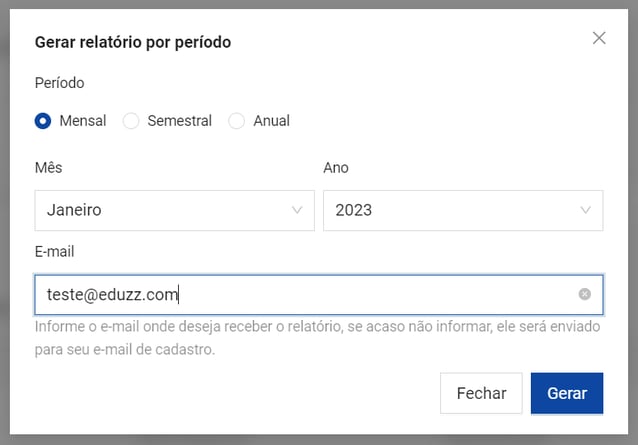Screen dimensions: 638x445
Task: Click the "Ano" field label
Action: 336,168
